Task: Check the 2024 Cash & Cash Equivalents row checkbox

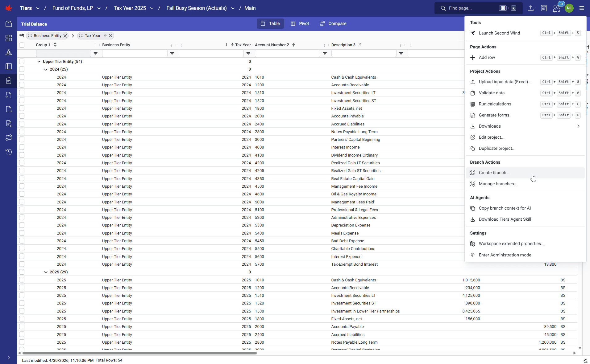Action: pos(22,77)
